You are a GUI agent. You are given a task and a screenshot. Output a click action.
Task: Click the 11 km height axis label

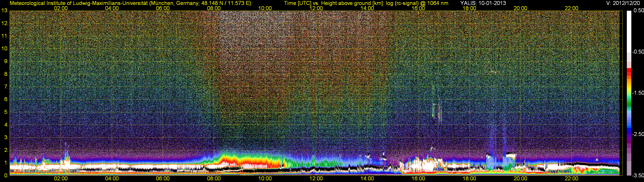coord(5,36)
